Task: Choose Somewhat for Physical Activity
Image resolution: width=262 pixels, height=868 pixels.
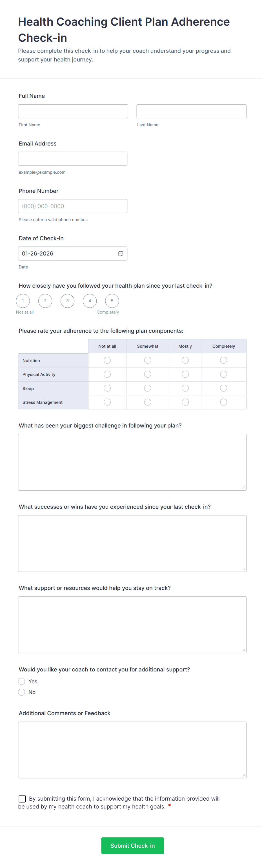Action: (x=147, y=374)
